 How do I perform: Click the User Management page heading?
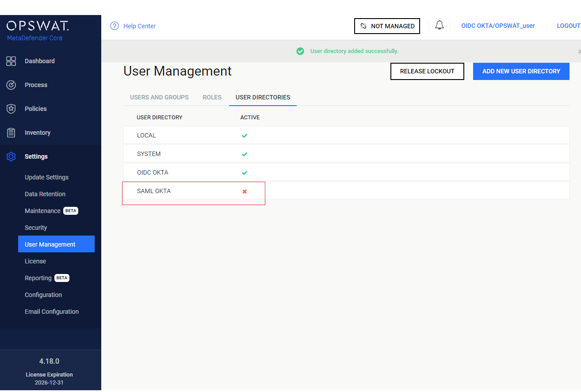coord(177,71)
